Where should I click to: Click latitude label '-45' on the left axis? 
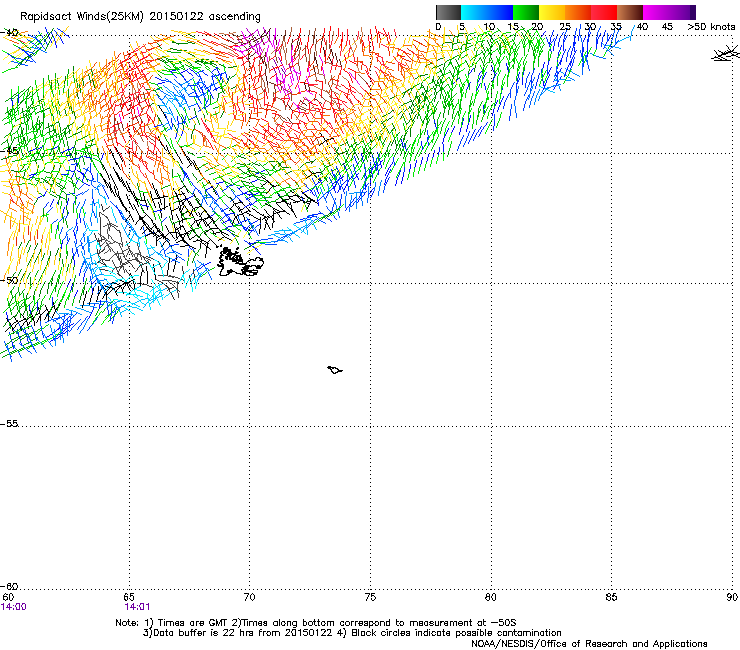pos(9,151)
